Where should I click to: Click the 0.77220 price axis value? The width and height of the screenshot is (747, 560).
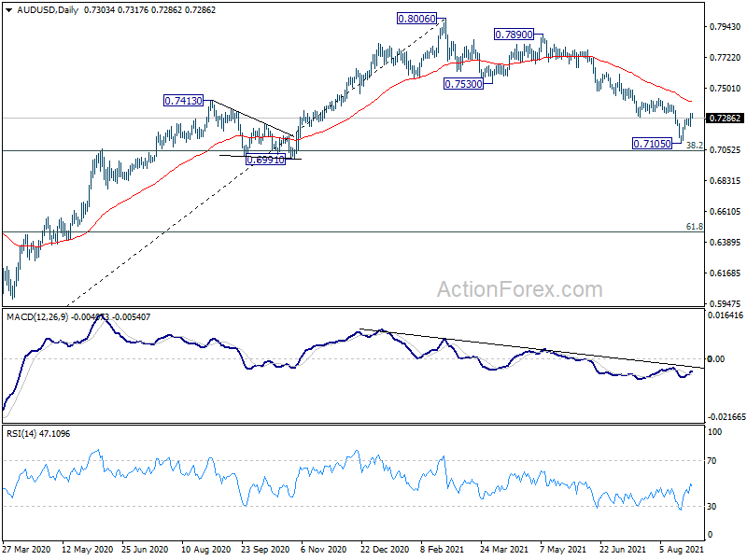tap(726, 58)
